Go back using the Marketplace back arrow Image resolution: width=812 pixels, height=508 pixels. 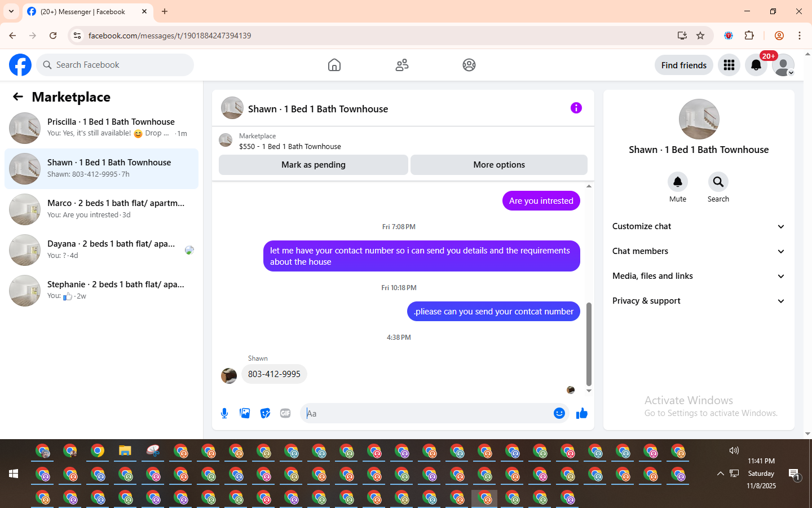[18, 97]
